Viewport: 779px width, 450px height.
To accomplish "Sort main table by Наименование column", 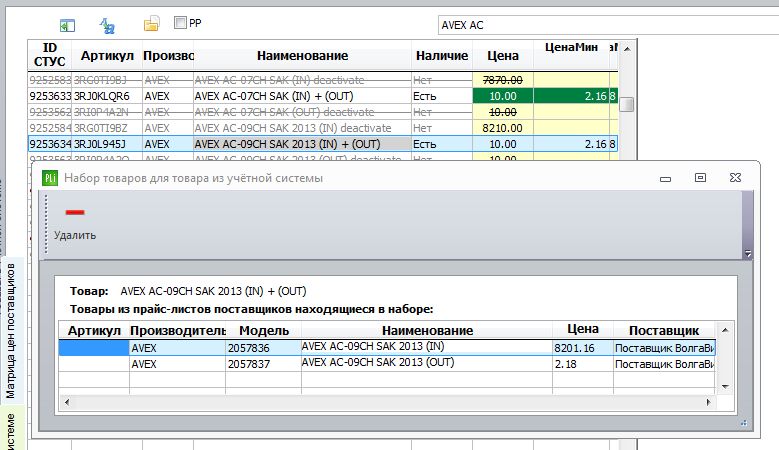I will tap(302, 55).
